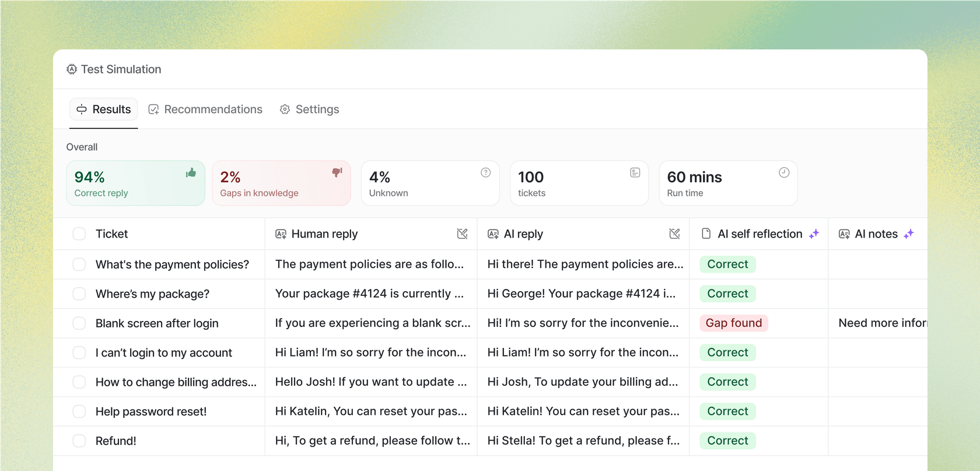Tick the 'Refund!' ticket checkbox
The height and width of the screenshot is (471, 980).
pos(79,441)
